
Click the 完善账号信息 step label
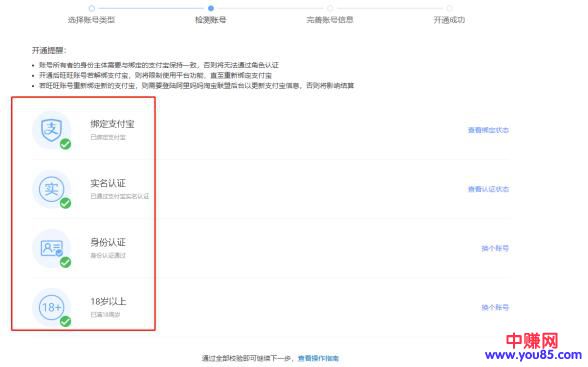coord(330,20)
